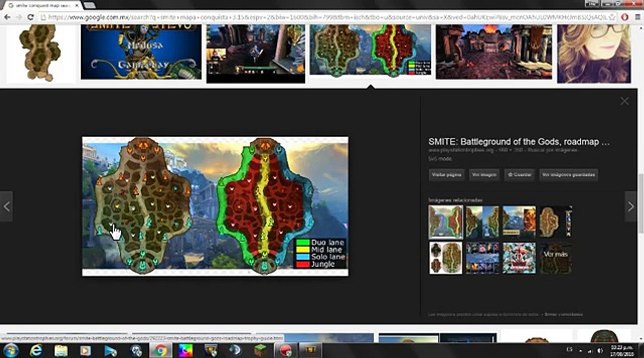Open the colorful related thumbnail beside Ver más

pyautogui.click(x=519, y=258)
